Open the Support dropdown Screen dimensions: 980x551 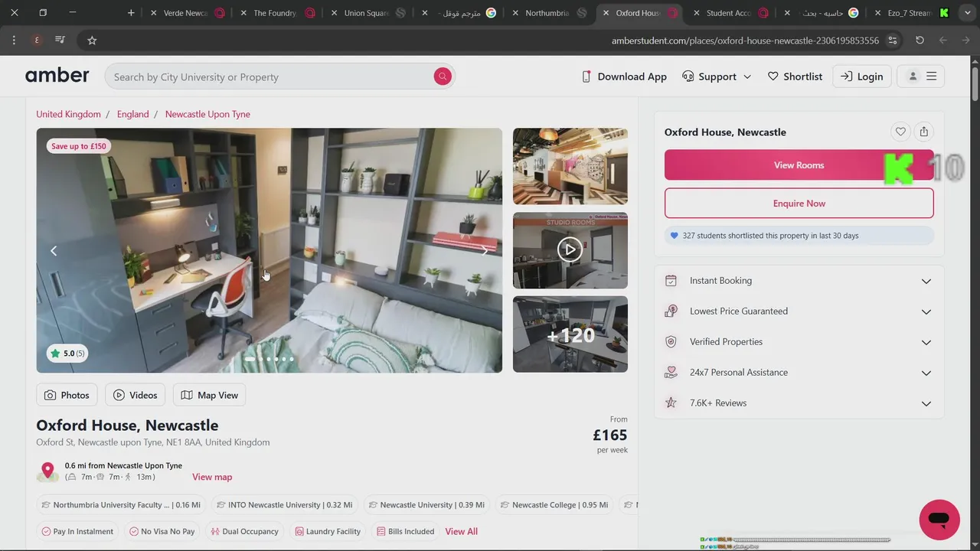click(717, 77)
